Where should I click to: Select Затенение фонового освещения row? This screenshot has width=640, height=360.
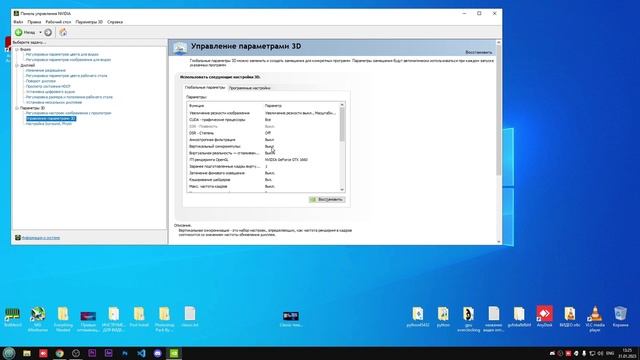point(263,173)
